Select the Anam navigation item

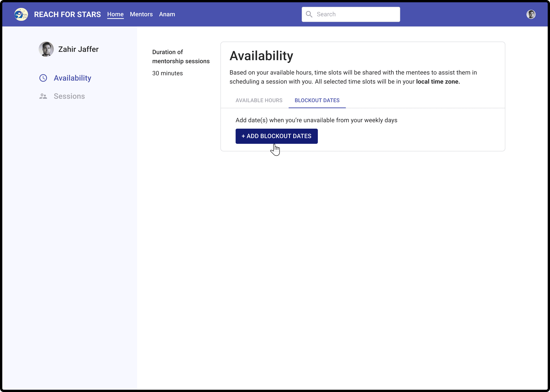tap(167, 14)
